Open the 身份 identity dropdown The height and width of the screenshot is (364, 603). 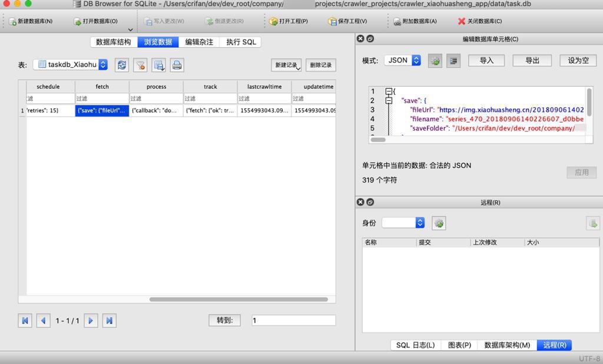click(403, 223)
